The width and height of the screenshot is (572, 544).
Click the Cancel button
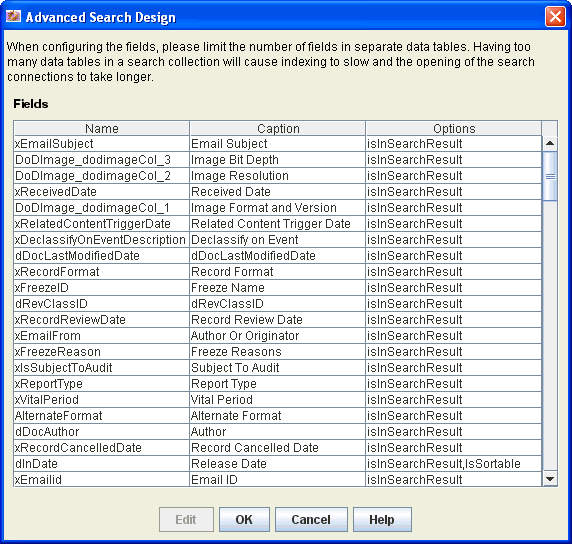point(311,519)
